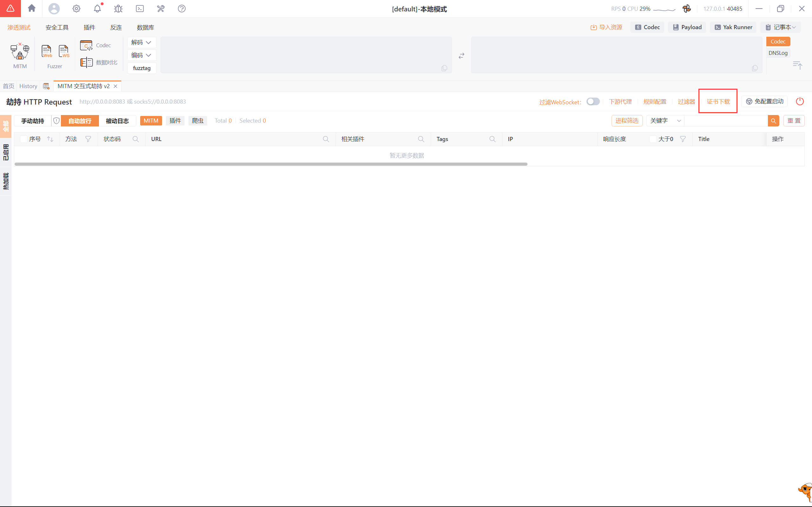Check the select-all sequence checkbox
The image size is (812, 507).
(24, 139)
